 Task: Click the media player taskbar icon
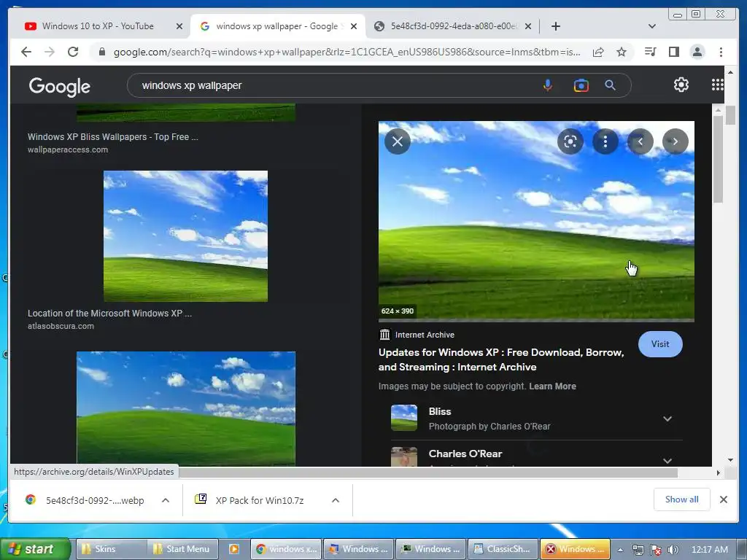point(234,549)
